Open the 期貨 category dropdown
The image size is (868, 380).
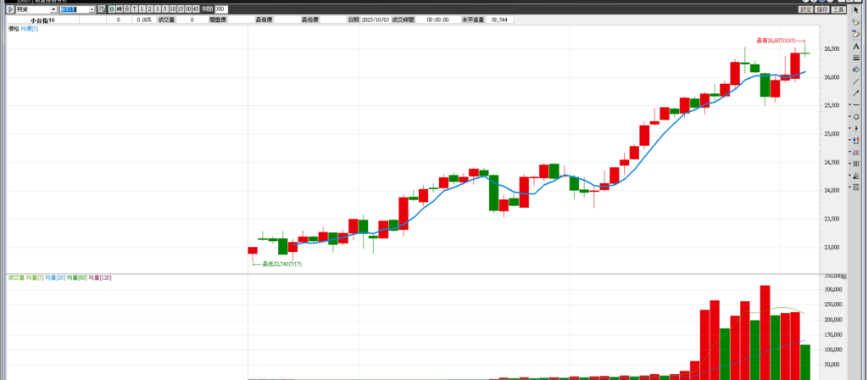click(53, 9)
